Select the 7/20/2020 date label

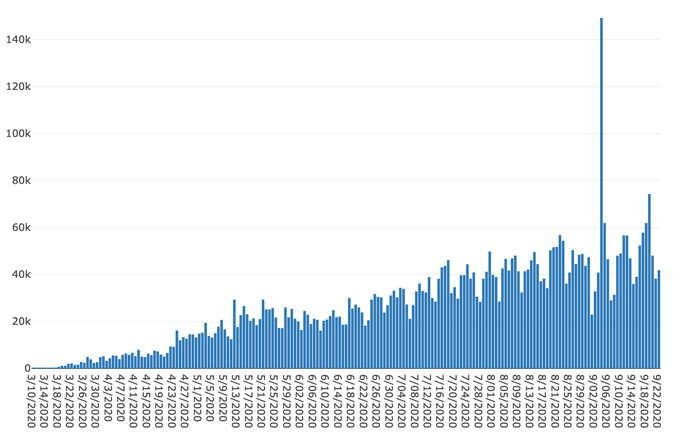[x=453, y=400]
